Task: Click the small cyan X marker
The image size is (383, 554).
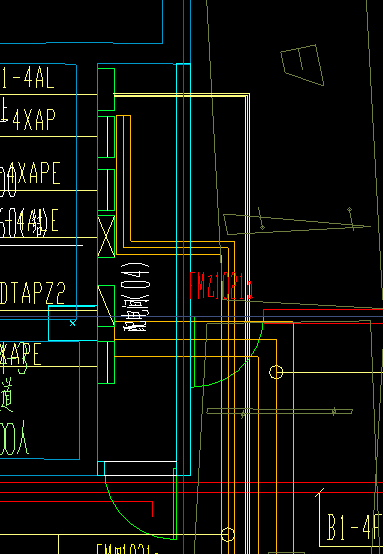Action: point(72,323)
